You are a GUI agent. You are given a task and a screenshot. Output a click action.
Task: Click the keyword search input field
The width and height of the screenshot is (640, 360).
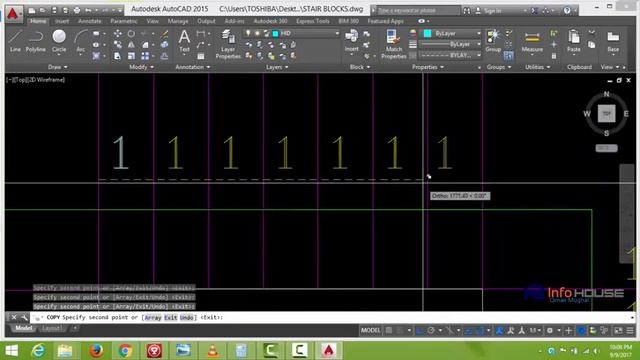point(418,10)
